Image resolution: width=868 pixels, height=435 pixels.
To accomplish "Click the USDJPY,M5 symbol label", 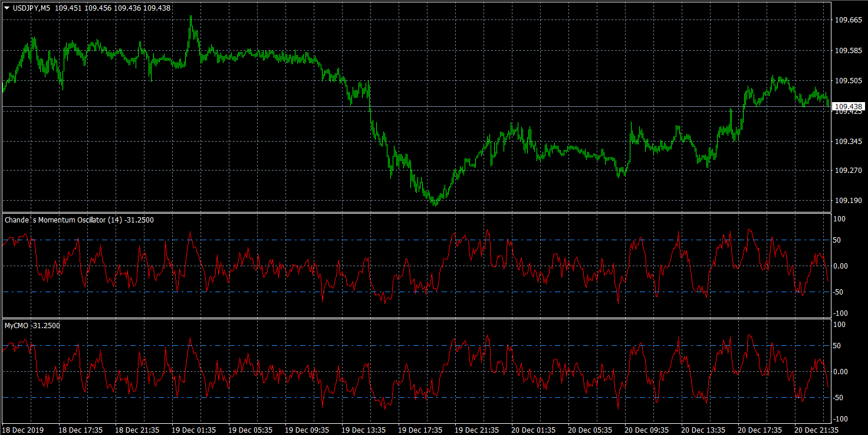I will [31, 8].
